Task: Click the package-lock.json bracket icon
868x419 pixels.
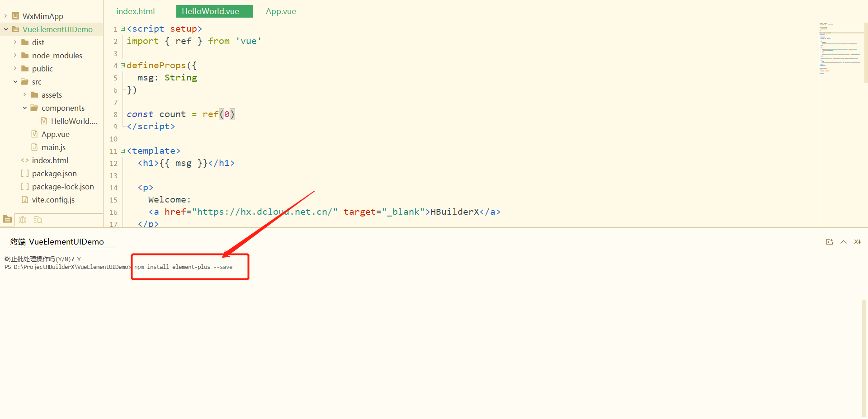Action: [25, 187]
